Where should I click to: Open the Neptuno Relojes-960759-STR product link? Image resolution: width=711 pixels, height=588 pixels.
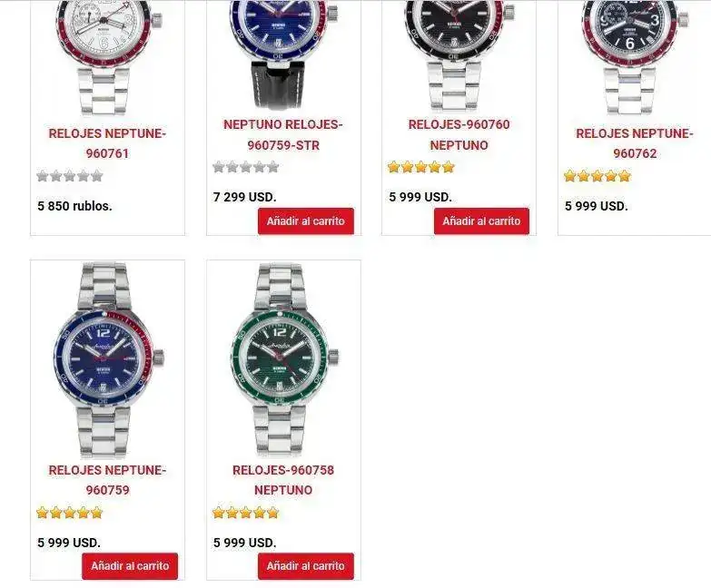coord(283,134)
